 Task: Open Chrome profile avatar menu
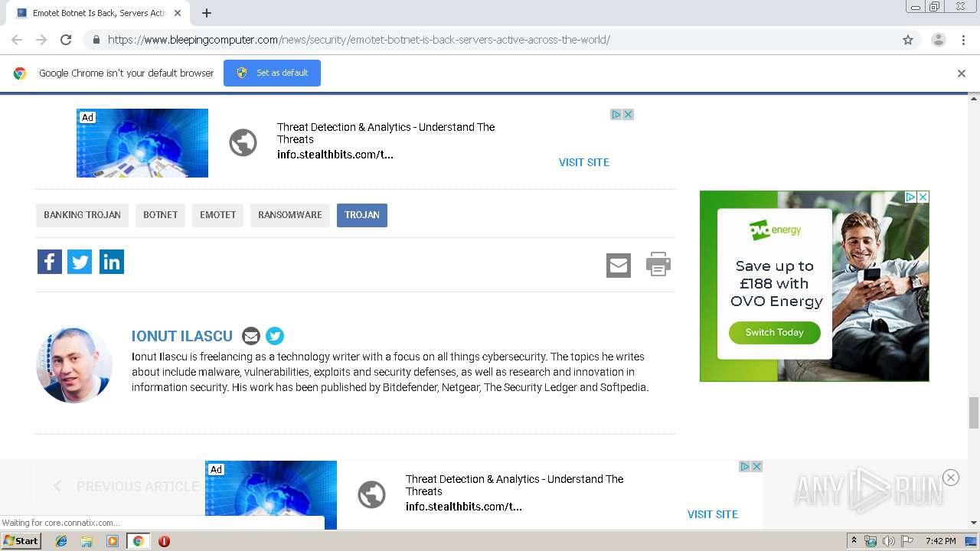pos(939,40)
